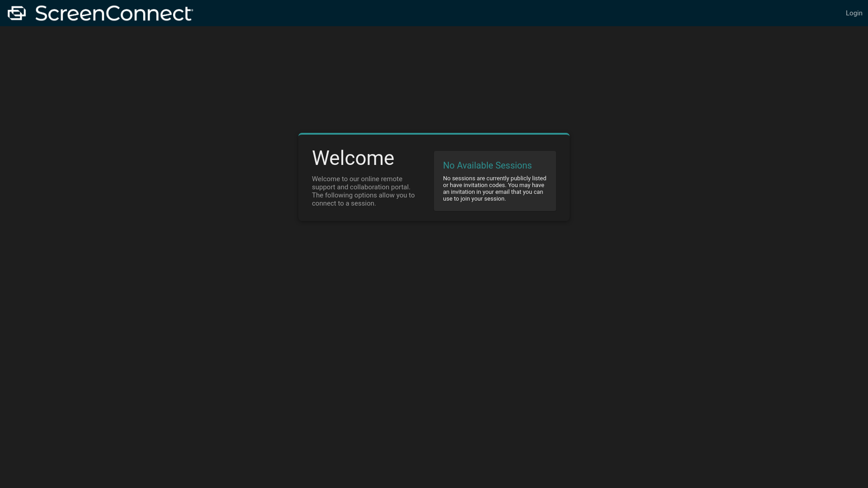Click the No Available Sessions heading

coord(487,165)
